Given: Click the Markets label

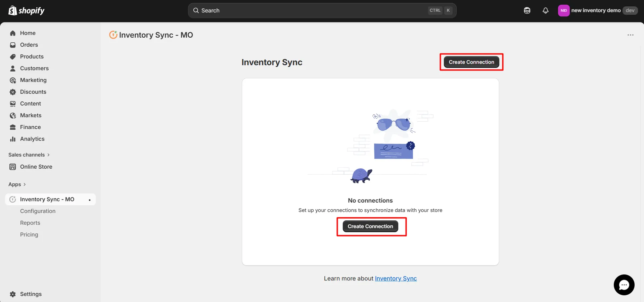Looking at the screenshot, I should pyautogui.click(x=31, y=115).
